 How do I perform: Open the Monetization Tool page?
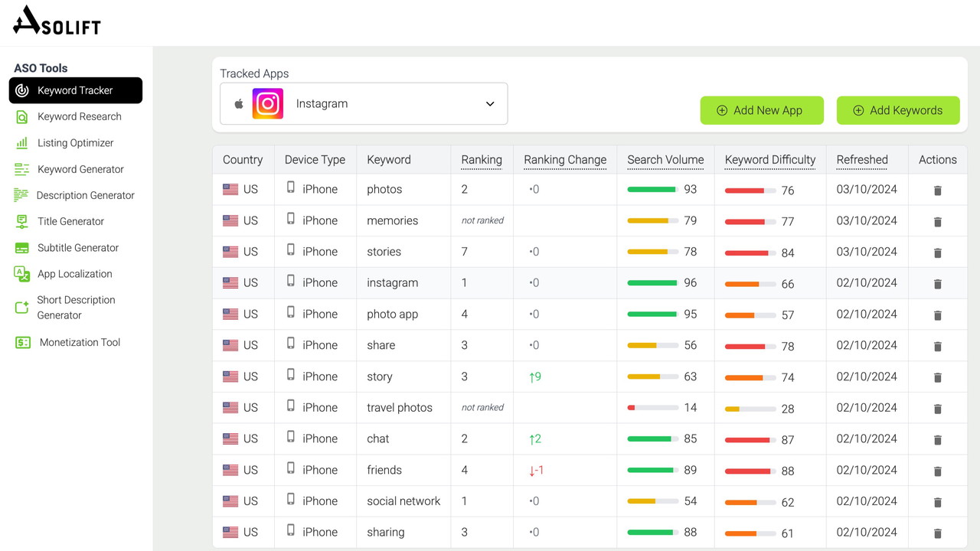click(80, 343)
